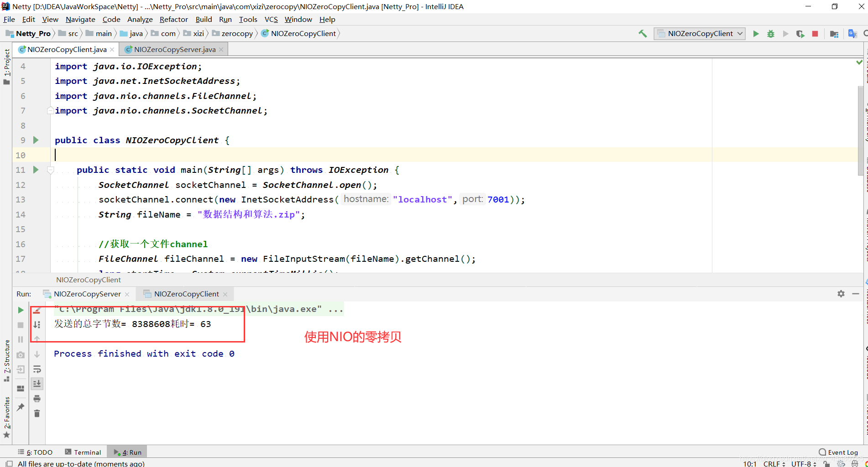Click the tool window quick-access icon in the status bar
This screenshot has width=868, height=467.
pos(9,463)
